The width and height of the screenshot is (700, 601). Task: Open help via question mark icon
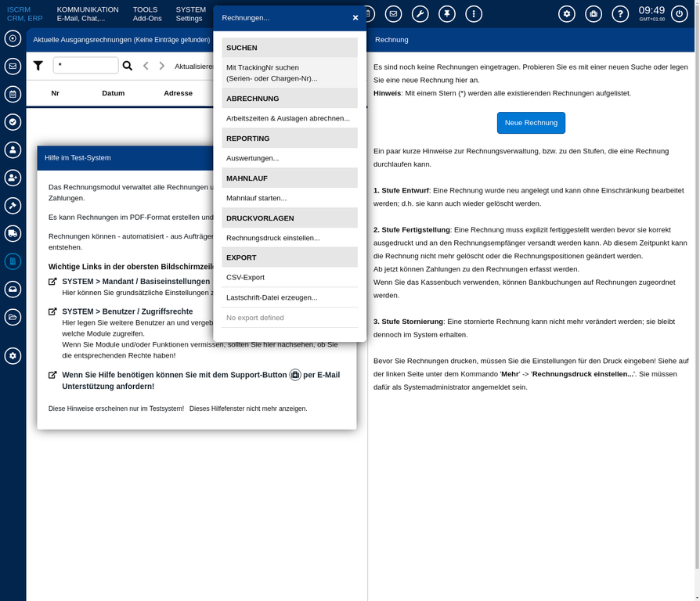619,13
